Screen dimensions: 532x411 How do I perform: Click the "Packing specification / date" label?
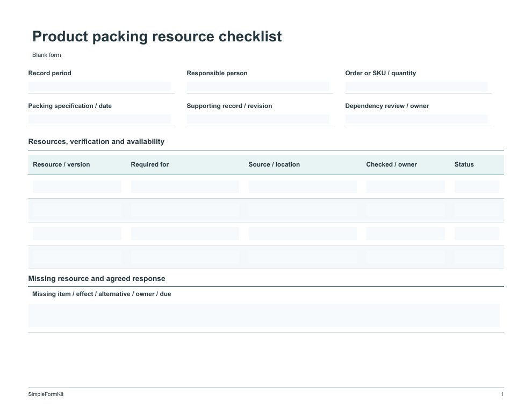[x=70, y=106]
